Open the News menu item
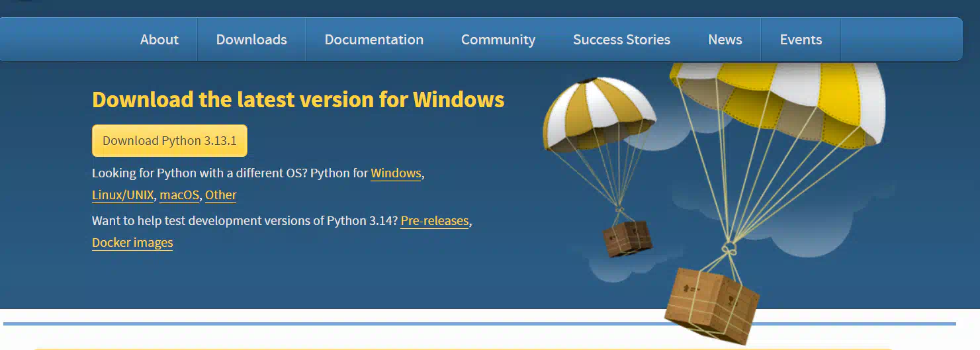Image resolution: width=980 pixels, height=350 pixels. click(725, 40)
